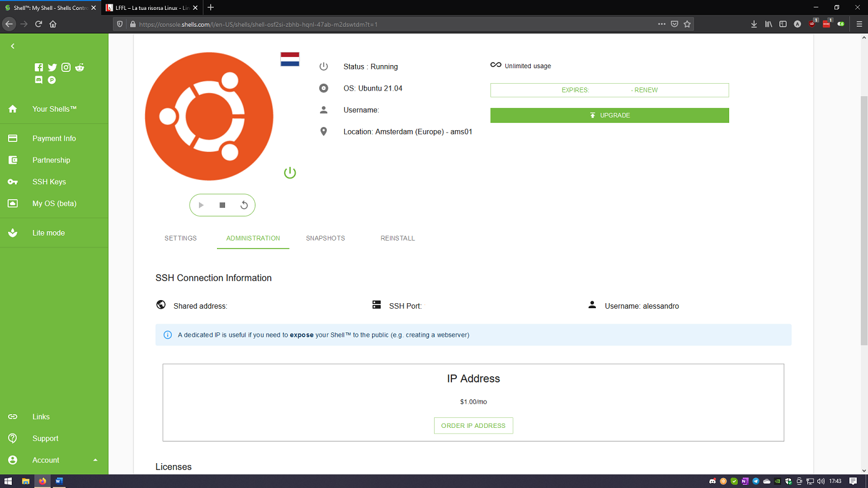Open Support in sidebar
The image size is (868, 488).
(54, 438)
